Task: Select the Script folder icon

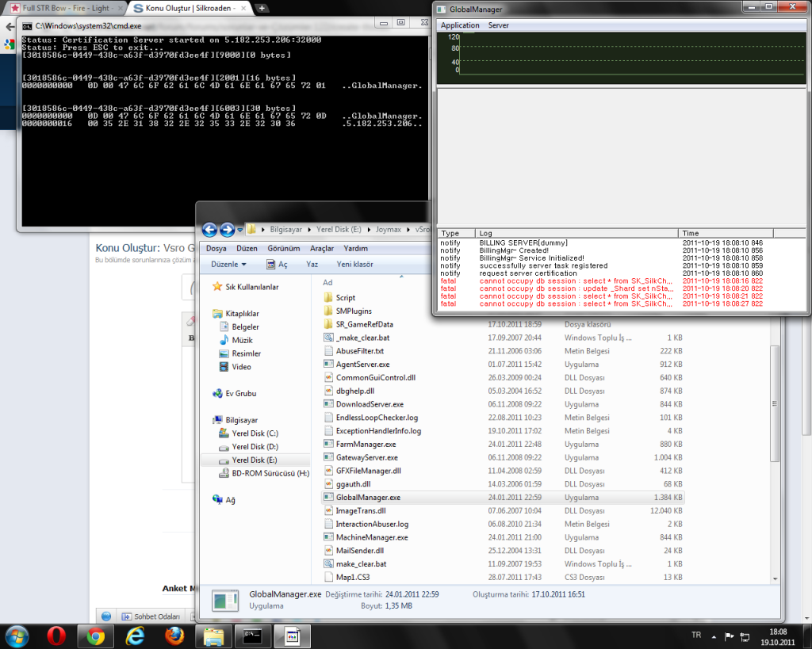Action: click(327, 298)
